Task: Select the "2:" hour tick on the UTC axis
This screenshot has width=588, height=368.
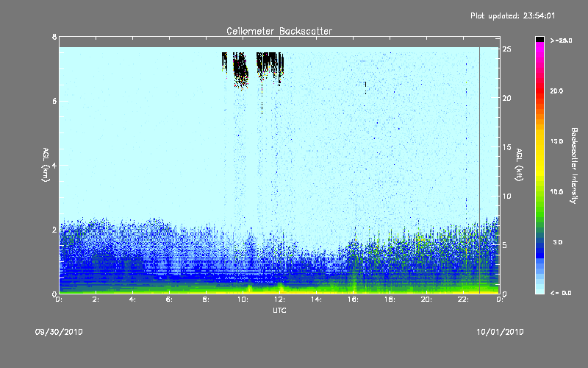Action: coord(96,300)
